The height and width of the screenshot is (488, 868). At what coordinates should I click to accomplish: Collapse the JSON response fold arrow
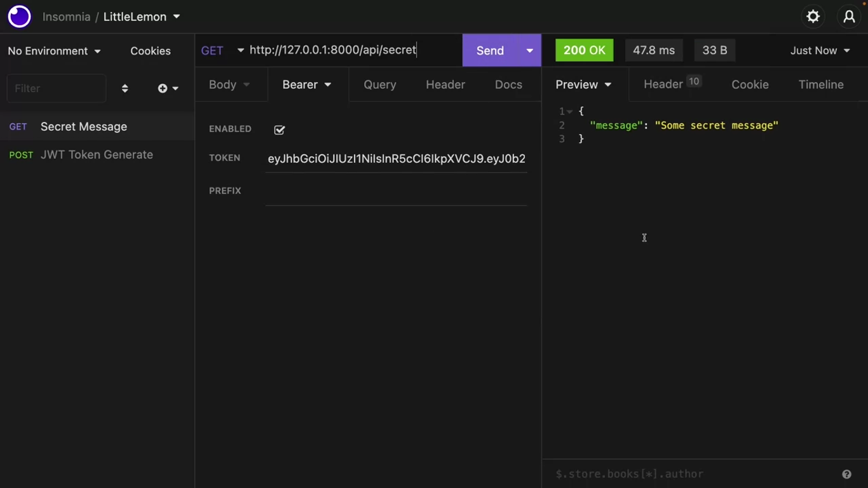tap(570, 112)
